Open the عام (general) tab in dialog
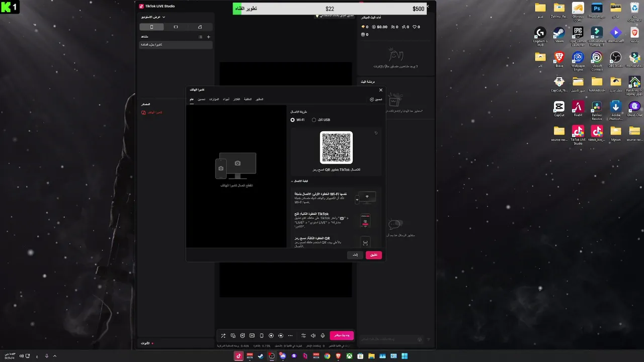This screenshot has width=644, height=362. pos(192,99)
